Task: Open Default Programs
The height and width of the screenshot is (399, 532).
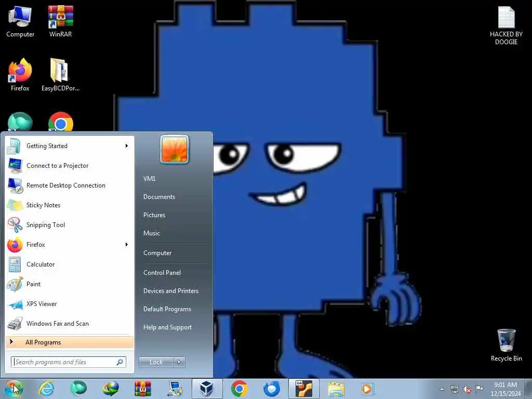Action: point(167,309)
